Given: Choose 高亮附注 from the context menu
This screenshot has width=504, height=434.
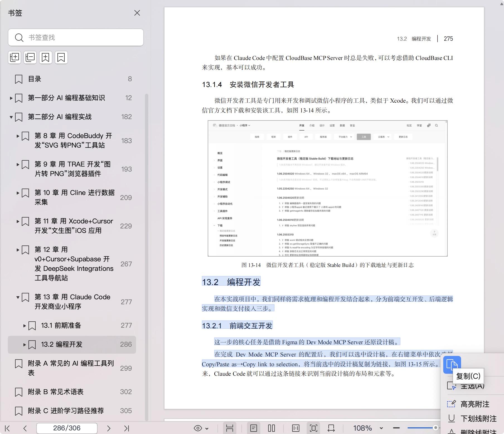Looking at the screenshot, I should tap(475, 404).
